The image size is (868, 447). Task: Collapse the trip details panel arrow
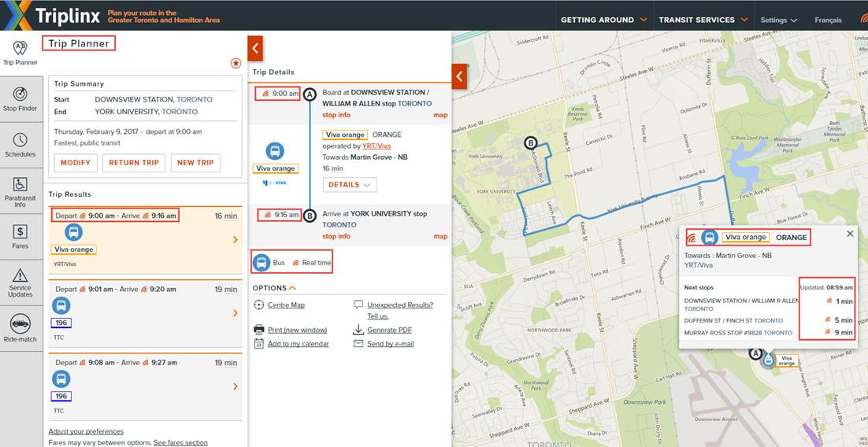point(459,76)
